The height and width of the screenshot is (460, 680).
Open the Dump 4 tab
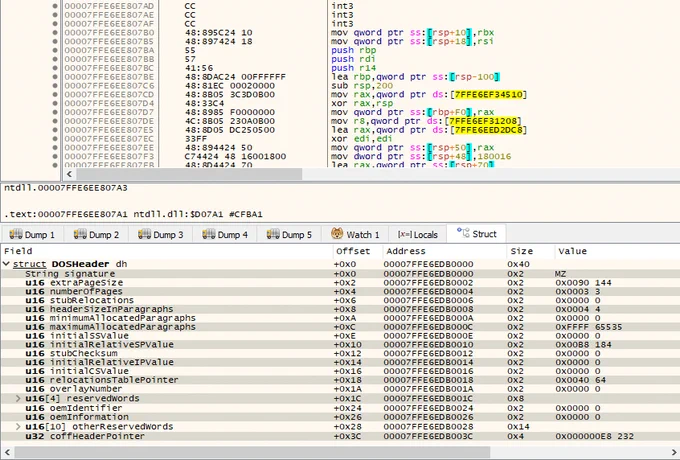click(x=225, y=235)
